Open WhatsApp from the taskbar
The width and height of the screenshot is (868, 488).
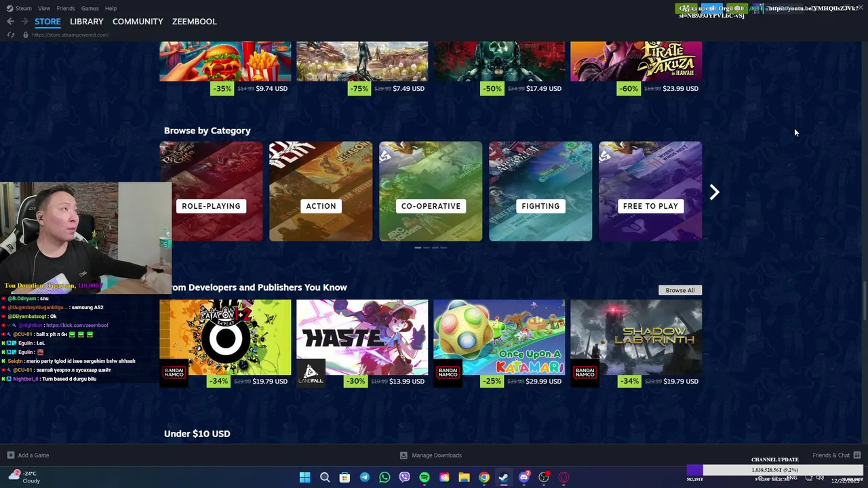[x=384, y=477]
